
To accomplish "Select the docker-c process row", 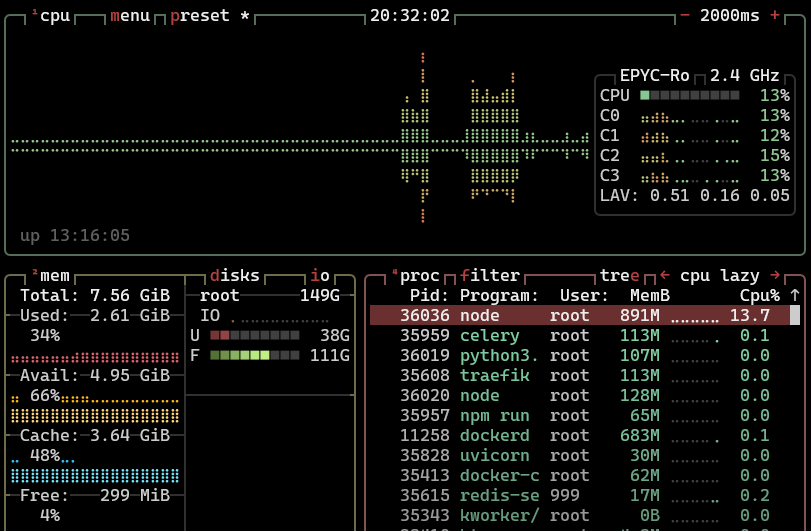I will click(x=580, y=476).
